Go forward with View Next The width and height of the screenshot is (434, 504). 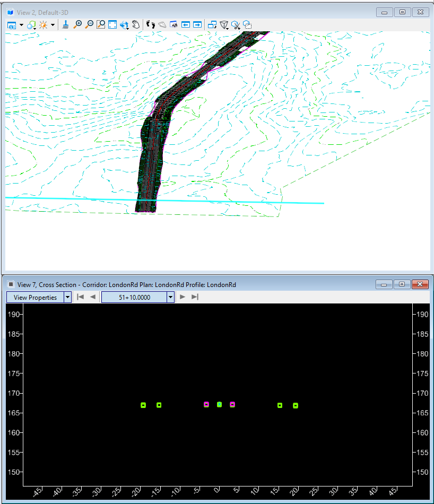(x=197, y=24)
